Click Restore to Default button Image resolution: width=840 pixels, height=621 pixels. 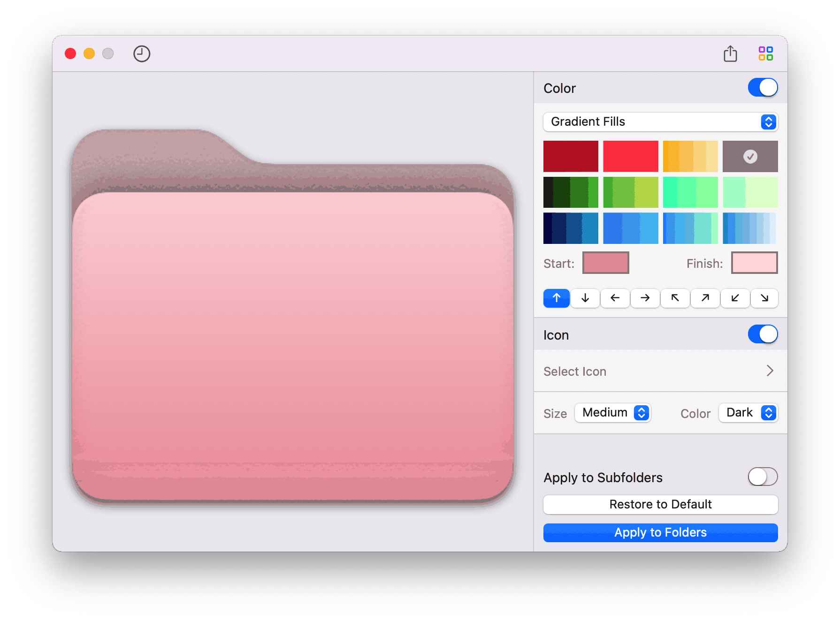[x=660, y=504]
